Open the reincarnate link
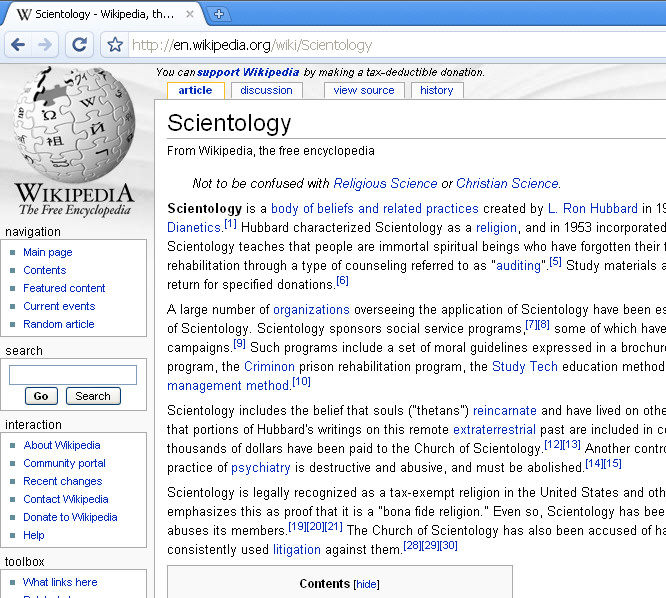Viewport: 666px width, 598px height. [505, 411]
